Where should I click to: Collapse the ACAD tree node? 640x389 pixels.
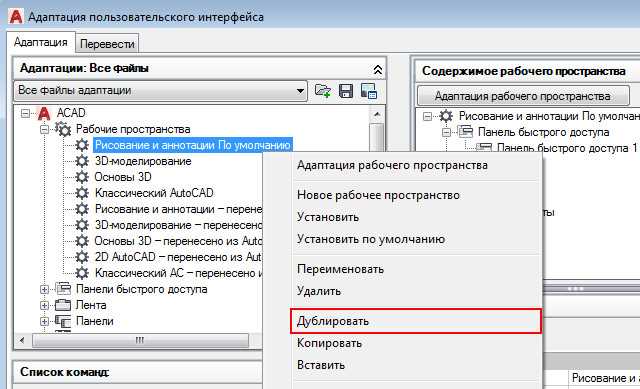pyautogui.click(x=25, y=113)
